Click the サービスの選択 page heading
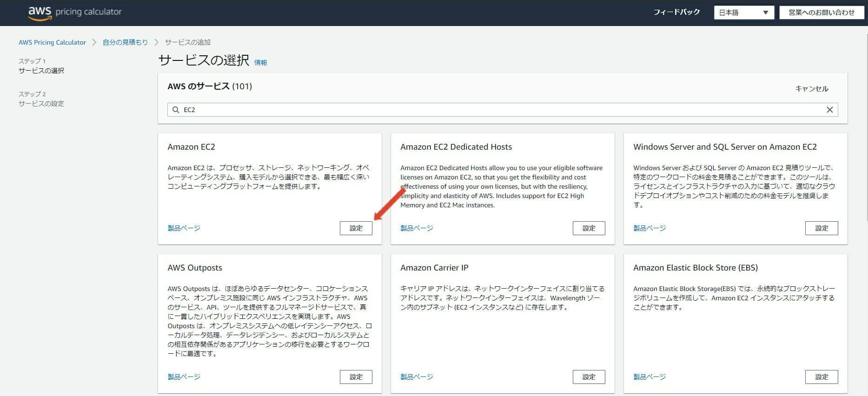868x396 pixels. pyautogui.click(x=204, y=60)
